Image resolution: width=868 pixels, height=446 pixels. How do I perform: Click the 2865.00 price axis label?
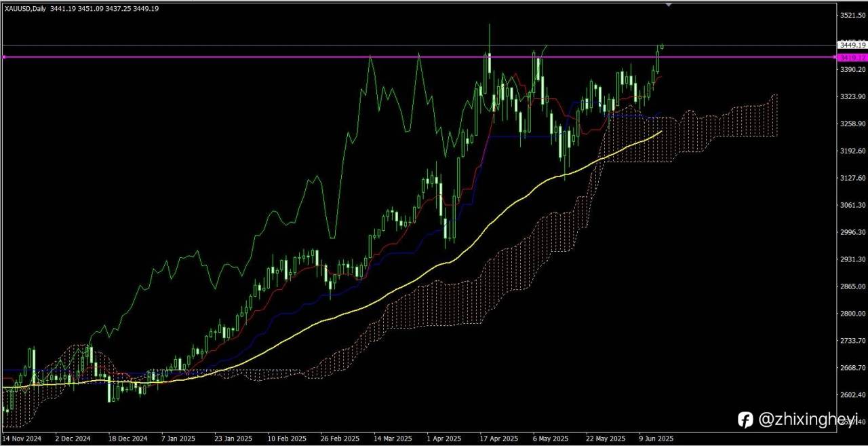[852, 286]
